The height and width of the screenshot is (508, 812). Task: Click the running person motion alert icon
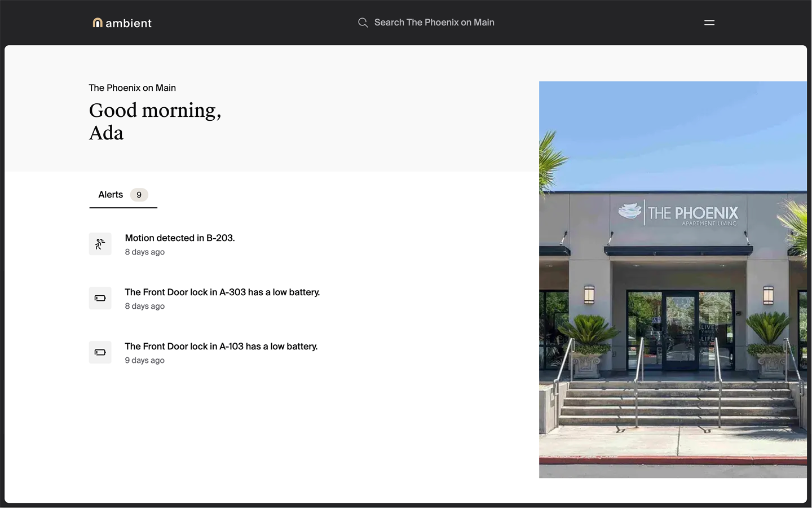pyautogui.click(x=100, y=244)
